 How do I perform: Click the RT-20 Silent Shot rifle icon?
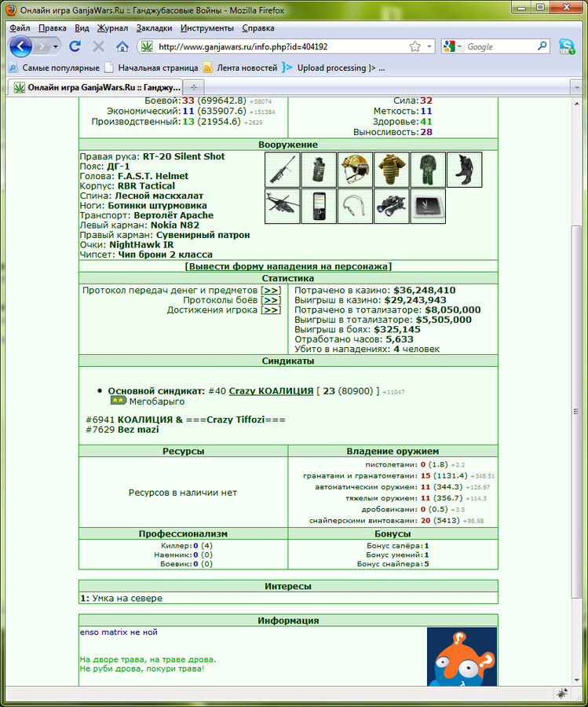[x=283, y=170]
